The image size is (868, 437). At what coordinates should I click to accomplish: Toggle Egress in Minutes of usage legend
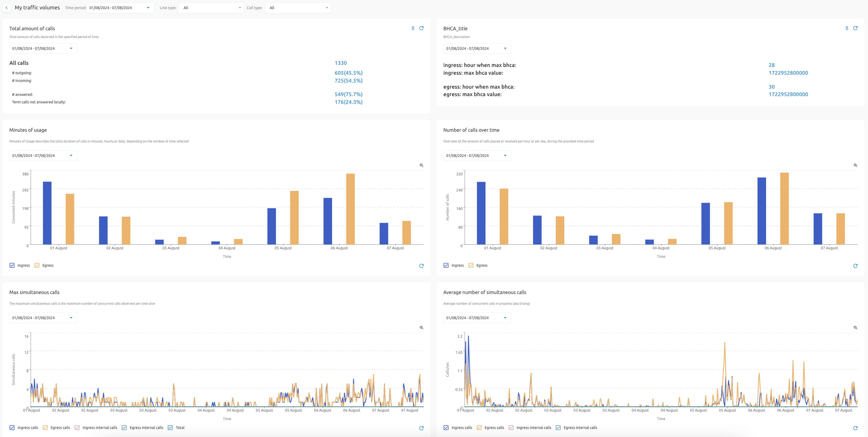[x=37, y=265]
